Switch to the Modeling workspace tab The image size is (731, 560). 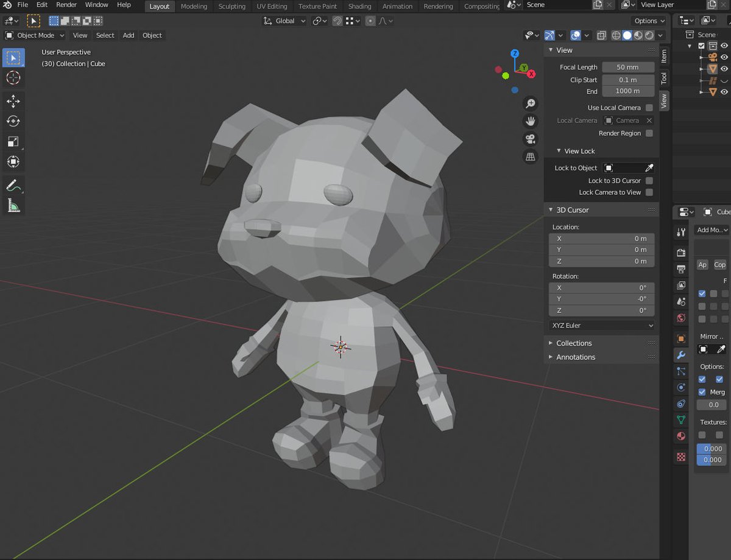(x=194, y=6)
